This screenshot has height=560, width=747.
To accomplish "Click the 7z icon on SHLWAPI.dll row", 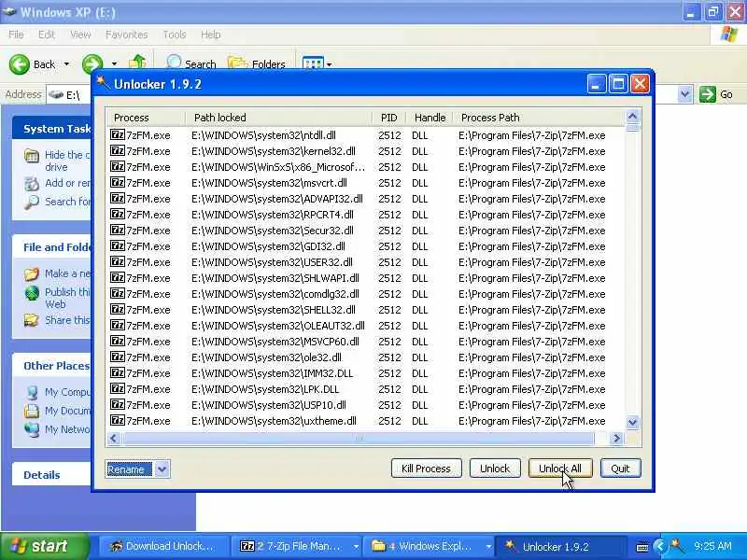I will pos(118,277).
